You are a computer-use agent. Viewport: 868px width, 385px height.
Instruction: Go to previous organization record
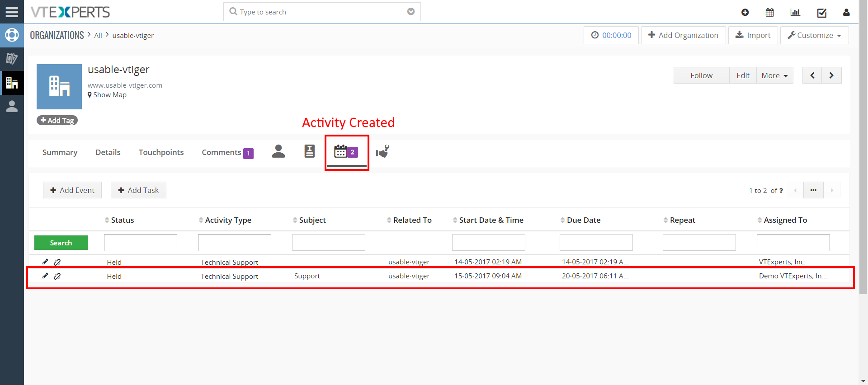tap(812, 75)
